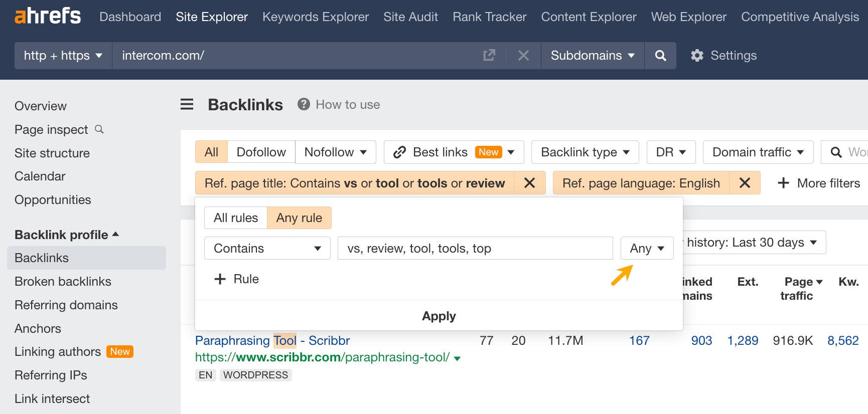Viewport: 868px width, 414px height.
Task: Open Site Audit tab
Action: [x=410, y=17]
